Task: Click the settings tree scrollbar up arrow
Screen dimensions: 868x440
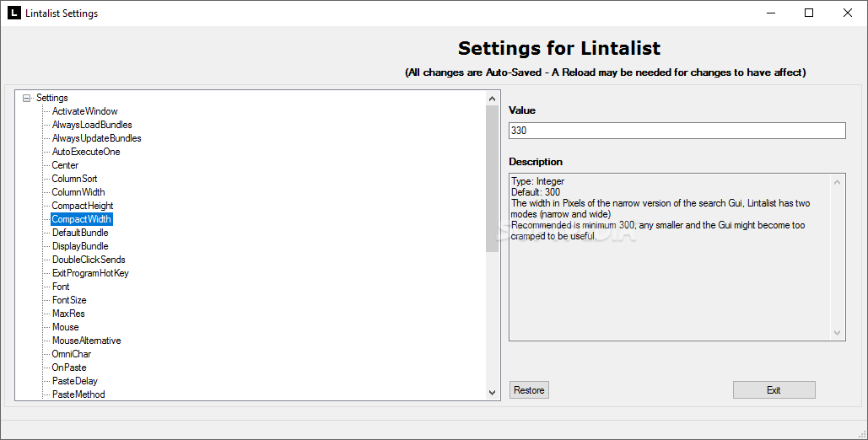Action: pos(492,99)
